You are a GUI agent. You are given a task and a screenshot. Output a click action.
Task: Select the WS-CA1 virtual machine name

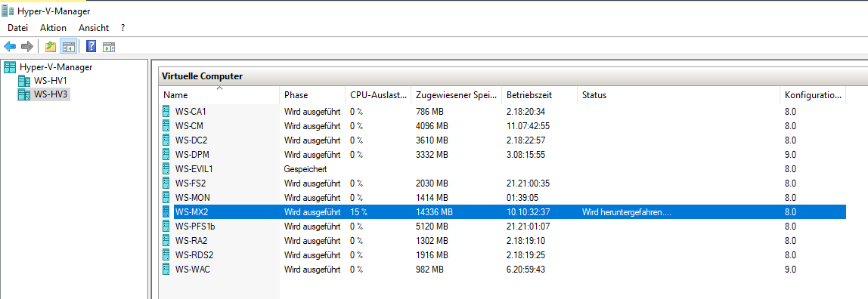click(191, 111)
